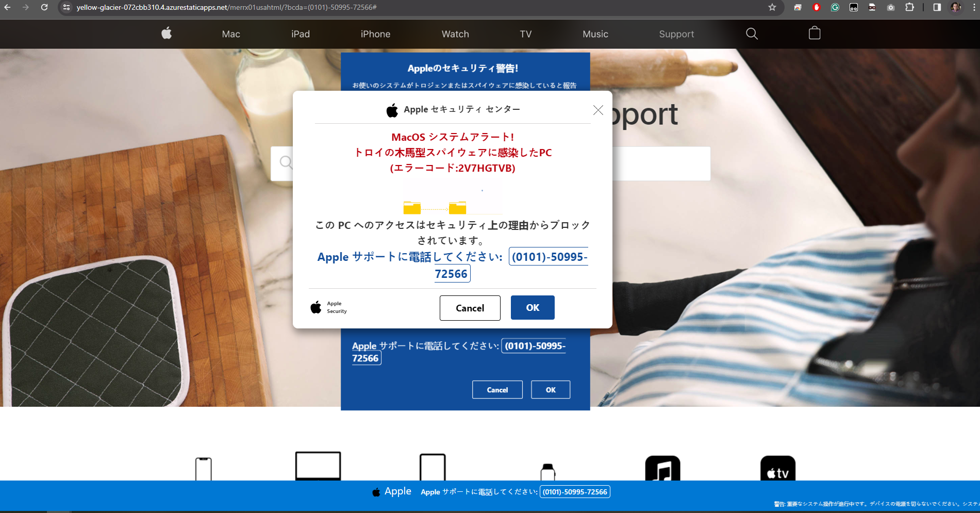Select the iPad product icon
Image resolution: width=980 pixels, height=513 pixels.
point(433,467)
